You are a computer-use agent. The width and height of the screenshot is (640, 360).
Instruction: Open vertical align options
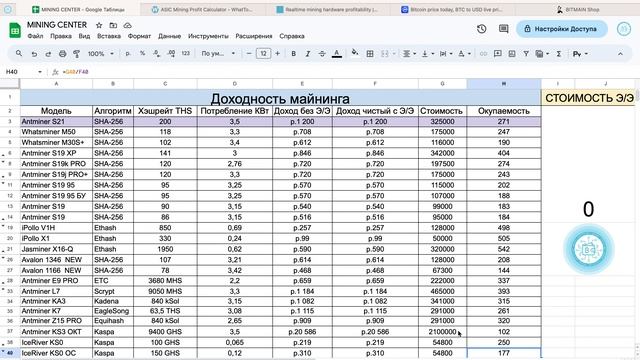(427, 53)
